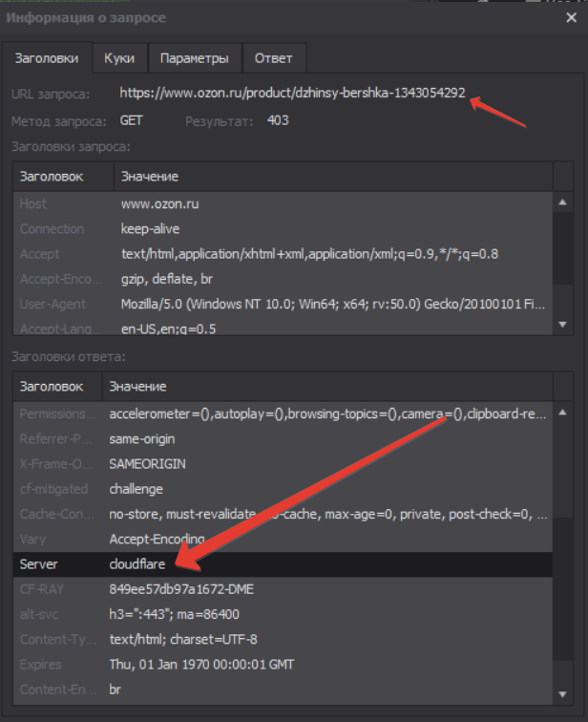Open the Ответ tab

pos(274,58)
